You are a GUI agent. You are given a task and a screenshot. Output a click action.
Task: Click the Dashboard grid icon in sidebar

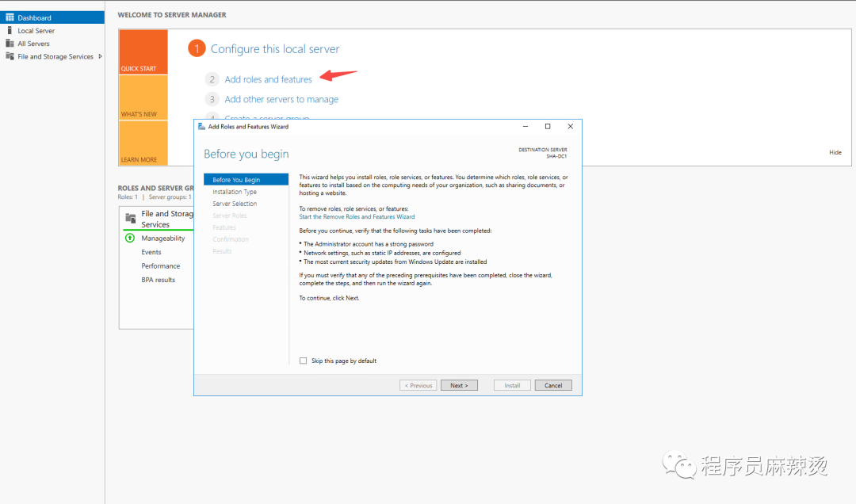(10, 17)
